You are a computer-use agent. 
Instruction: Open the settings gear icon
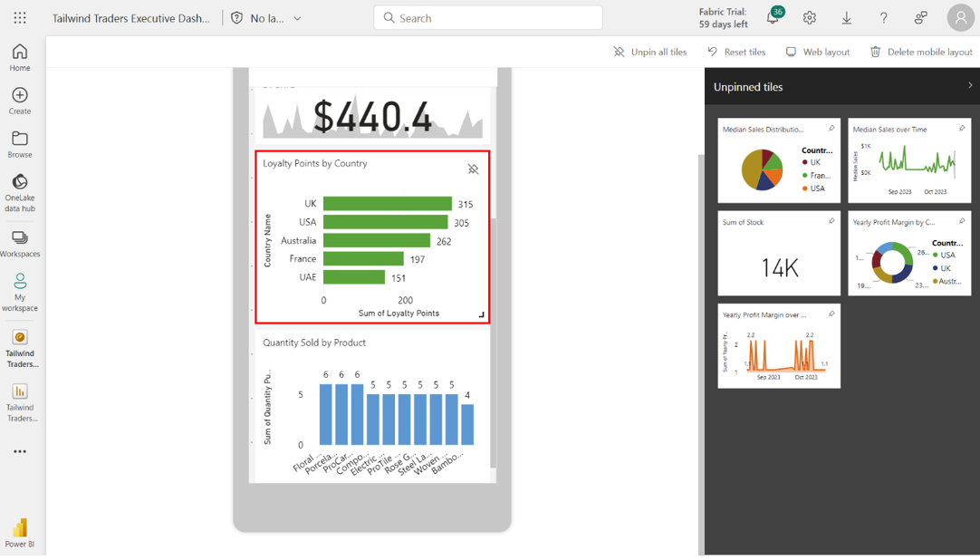click(810, 18)
